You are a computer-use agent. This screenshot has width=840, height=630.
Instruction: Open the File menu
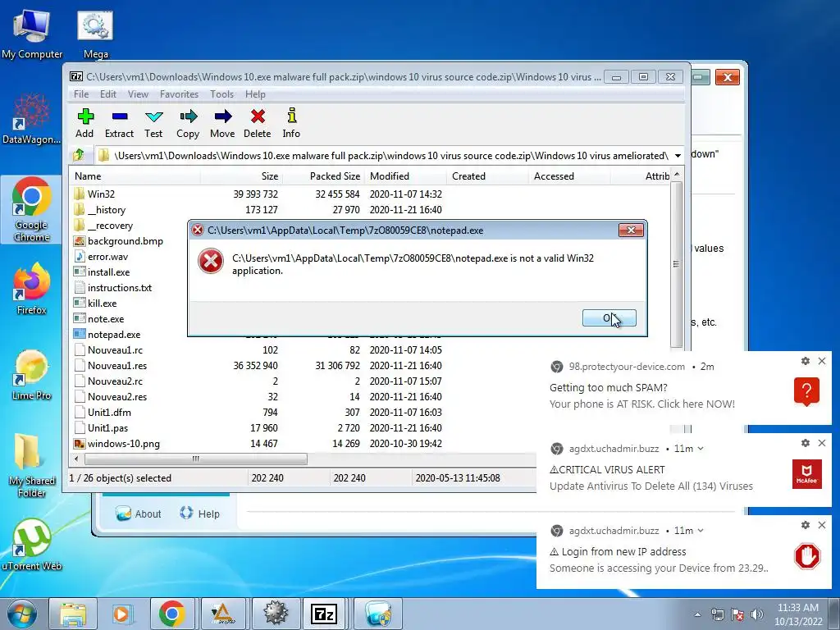coord(81,94)
